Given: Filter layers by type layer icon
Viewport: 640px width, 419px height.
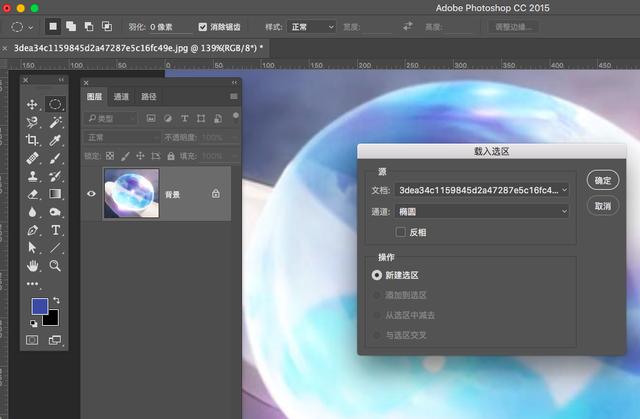Looking at the screenshot, I should tap(184, 118).
